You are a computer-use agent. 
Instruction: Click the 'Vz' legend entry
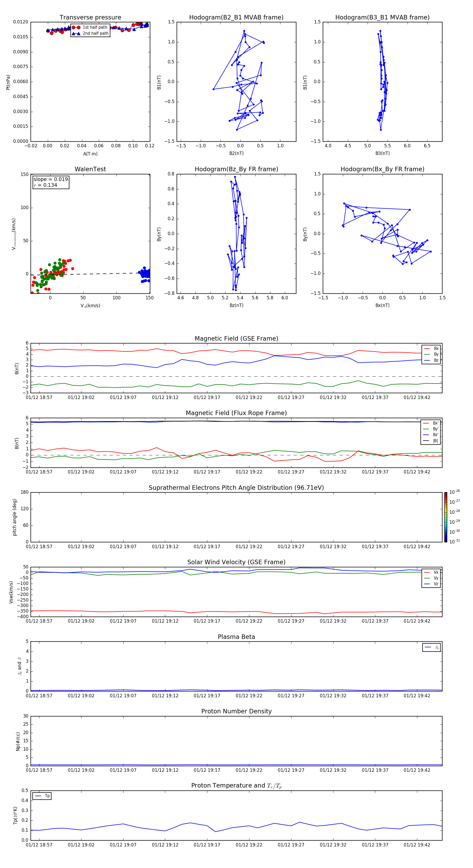431,584
